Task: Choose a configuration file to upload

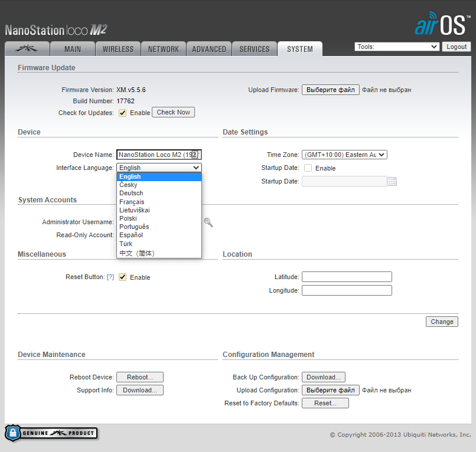Action: [331, 390]
